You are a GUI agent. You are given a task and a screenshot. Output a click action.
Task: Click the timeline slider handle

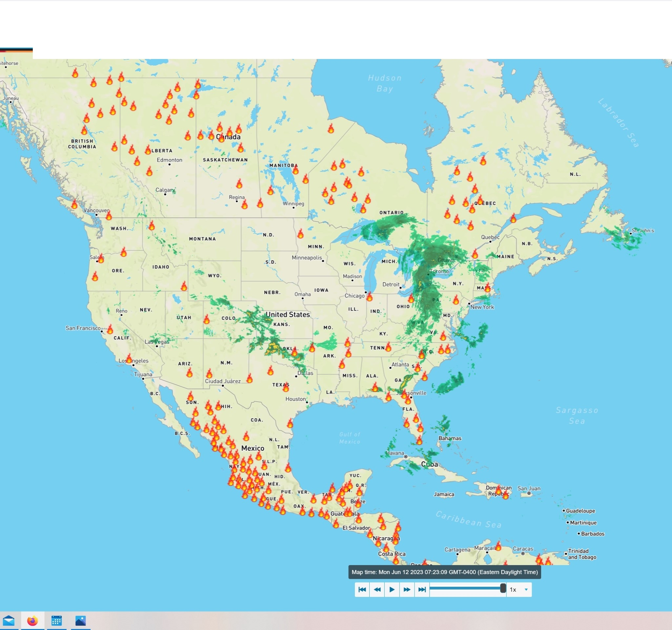pos(503,588)
